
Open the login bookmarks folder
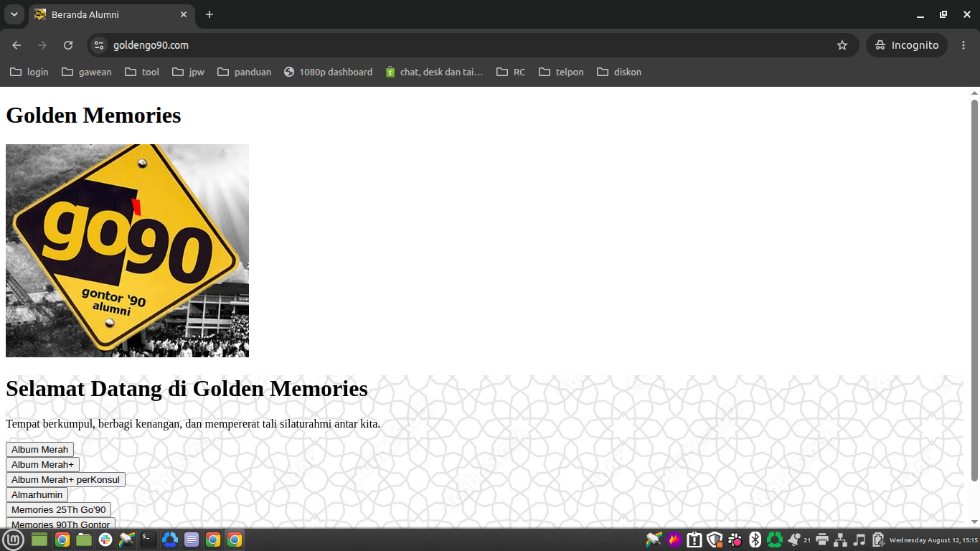coord(29,72)
